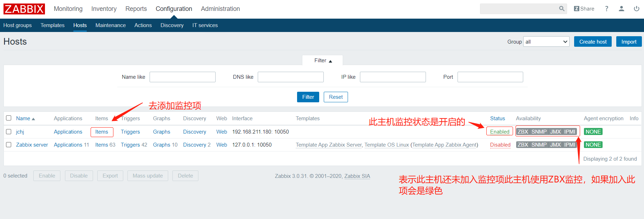
Task: Go to Discovery submenu in navigation bar
Action: [172, 25]
